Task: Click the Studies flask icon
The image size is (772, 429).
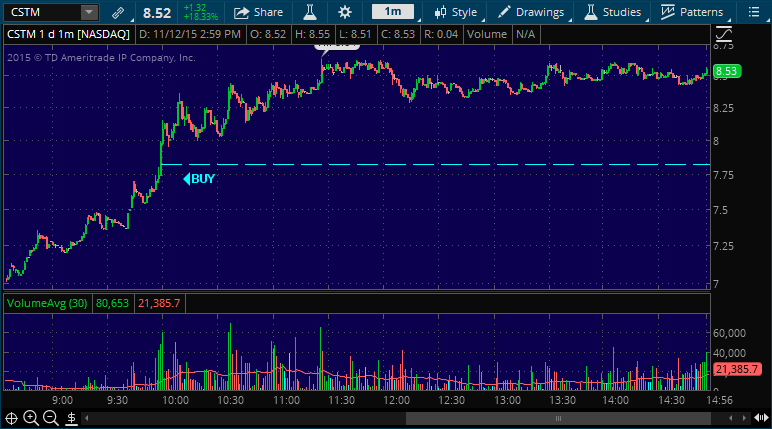Action: point(590,12)
